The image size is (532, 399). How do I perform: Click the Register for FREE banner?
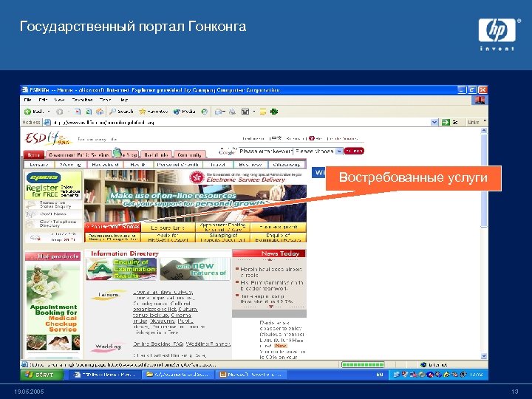[x=53, y=185]
